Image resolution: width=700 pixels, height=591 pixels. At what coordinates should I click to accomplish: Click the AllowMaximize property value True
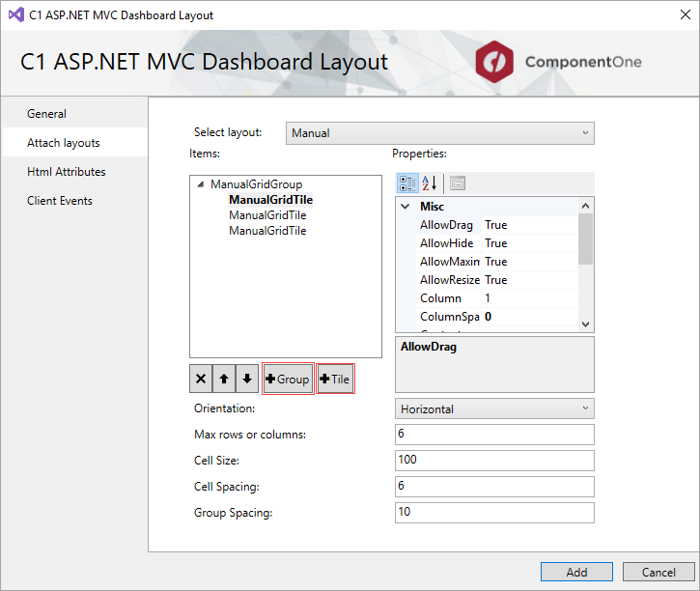coord(529,262)
